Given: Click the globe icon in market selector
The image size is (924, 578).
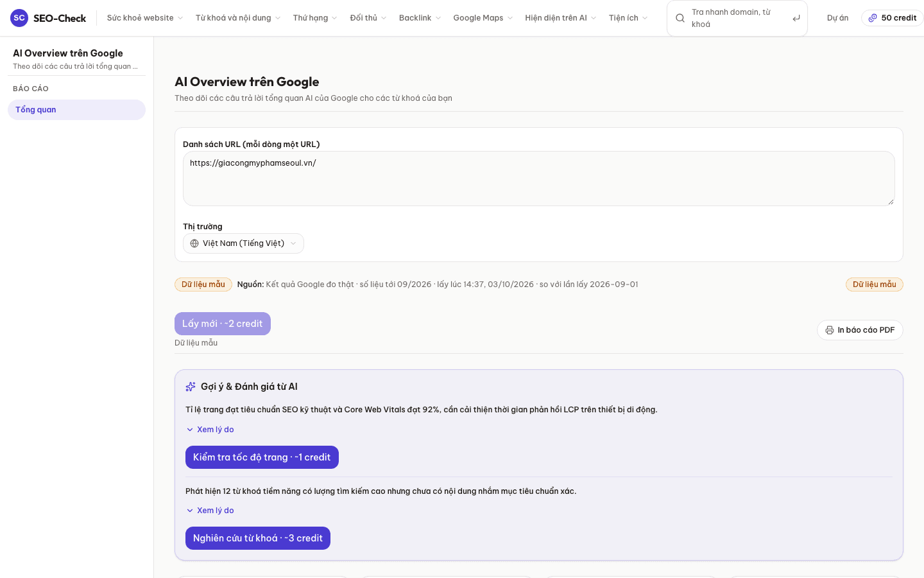Looking at the screenshot, I should (x=194, y=243).
